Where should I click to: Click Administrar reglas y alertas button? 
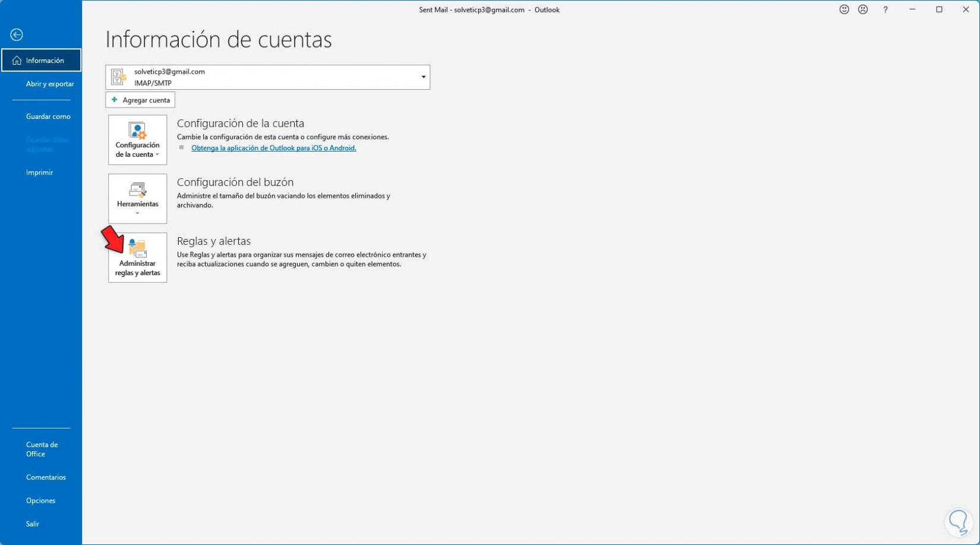137,257
